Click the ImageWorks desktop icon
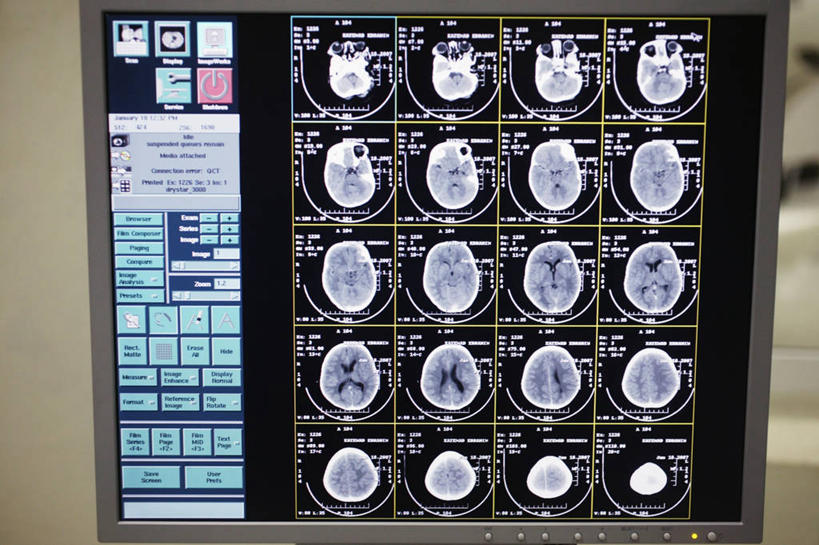 coord(214,39)
